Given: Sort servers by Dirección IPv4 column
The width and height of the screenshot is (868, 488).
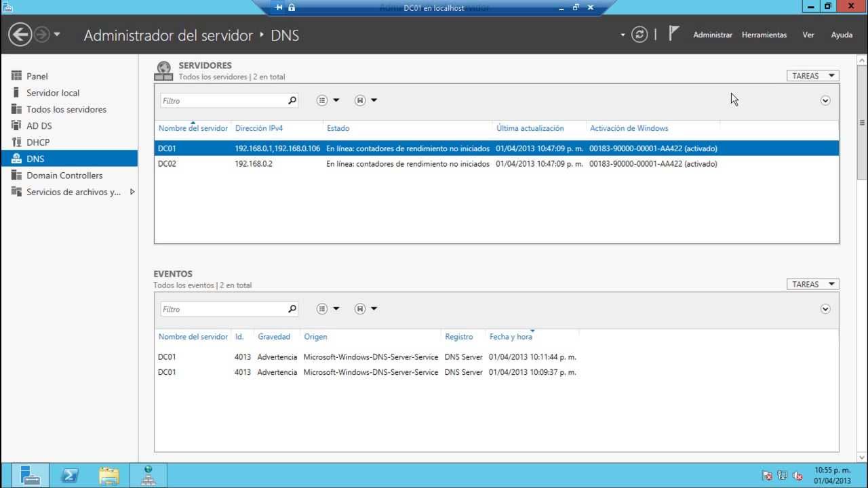Looking at the screenshot, I should point(259,128).
